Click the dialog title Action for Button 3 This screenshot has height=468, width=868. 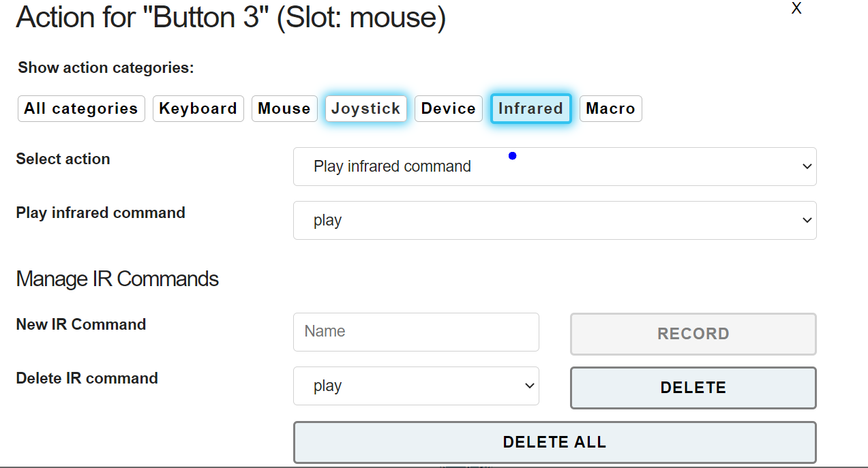click(230, 17)
